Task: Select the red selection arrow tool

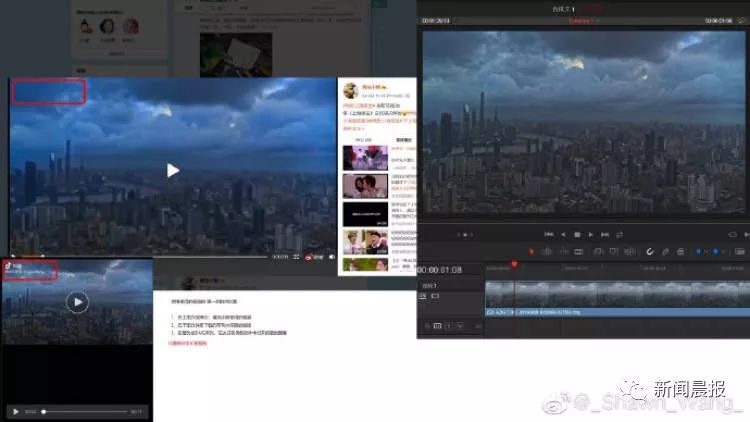Action: tap(531, 252)
